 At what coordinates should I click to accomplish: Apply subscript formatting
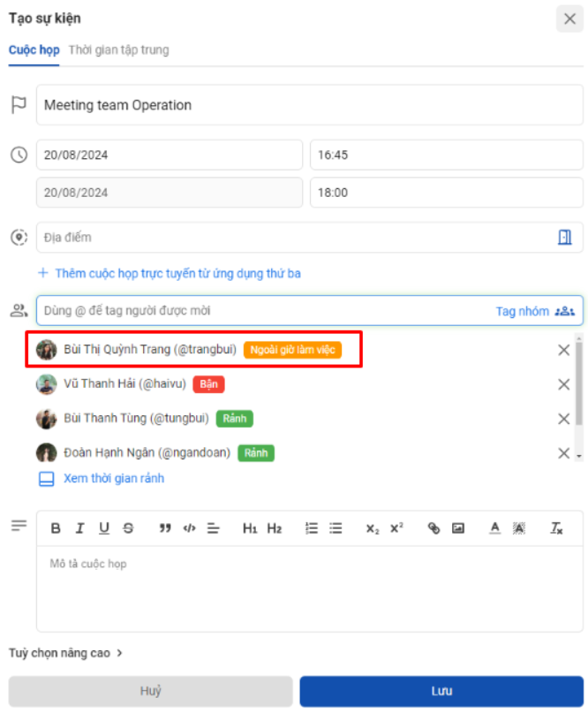(x=373, y=528)
